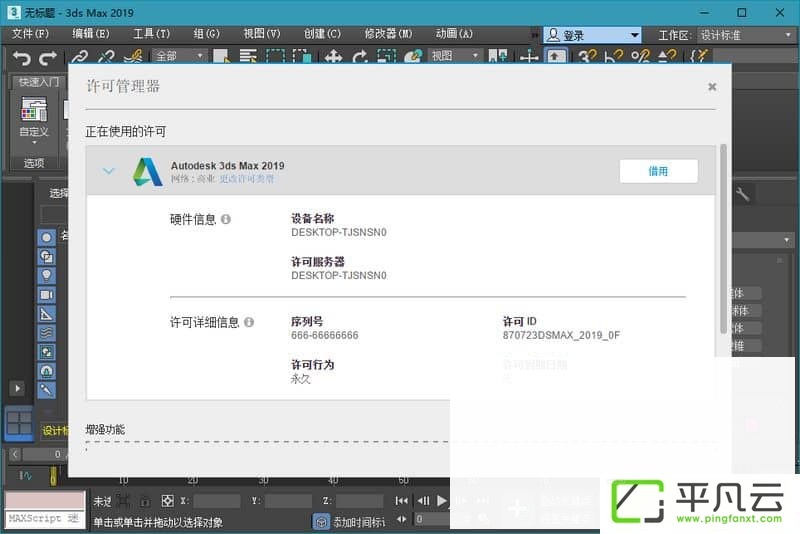This screenshot has width=800, height=534.
Task: Switch to the 快速入门 ribbon tab
Action: point(38,82)
